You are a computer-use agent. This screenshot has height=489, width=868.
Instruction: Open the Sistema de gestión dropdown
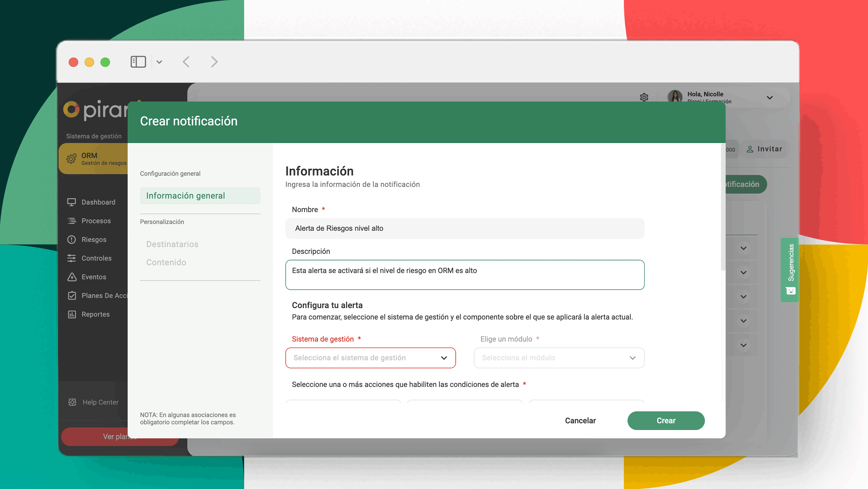click(370, 358)
